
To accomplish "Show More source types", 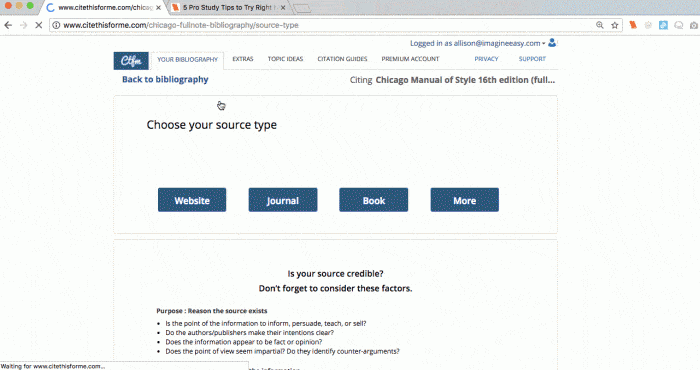I will tap(465, 200).
